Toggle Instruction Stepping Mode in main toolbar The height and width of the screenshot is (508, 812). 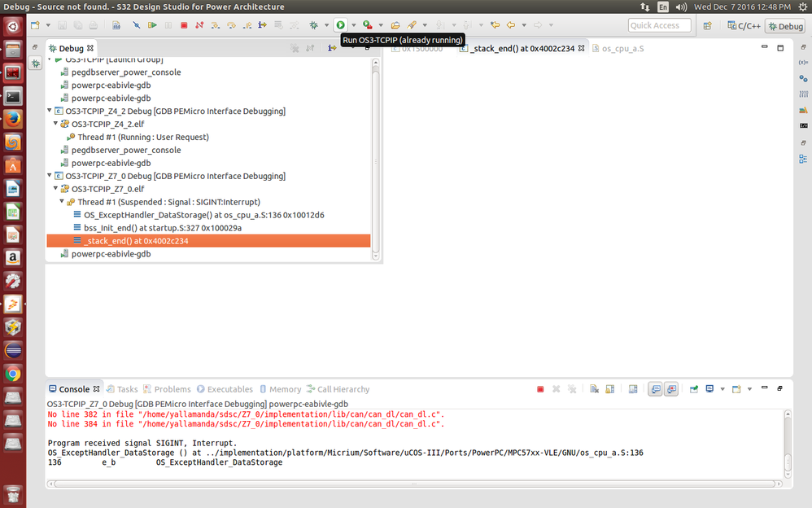click(263, 25)
